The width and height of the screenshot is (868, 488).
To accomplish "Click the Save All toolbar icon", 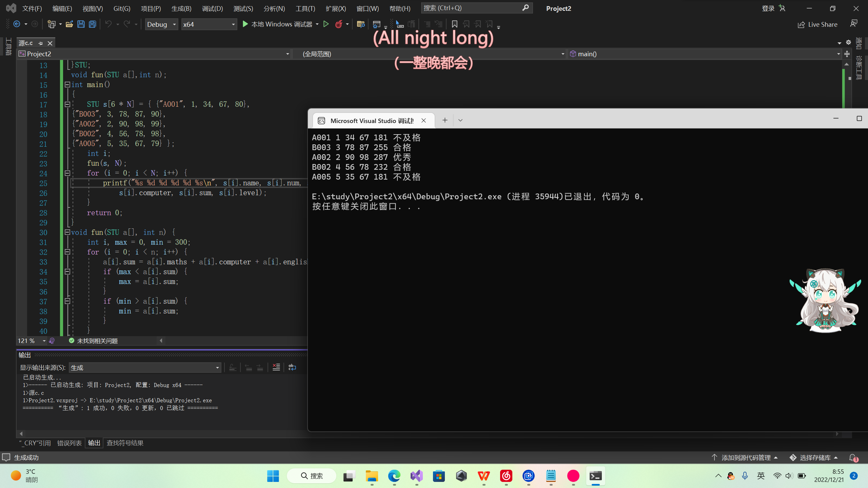I will tap(92, 24).
